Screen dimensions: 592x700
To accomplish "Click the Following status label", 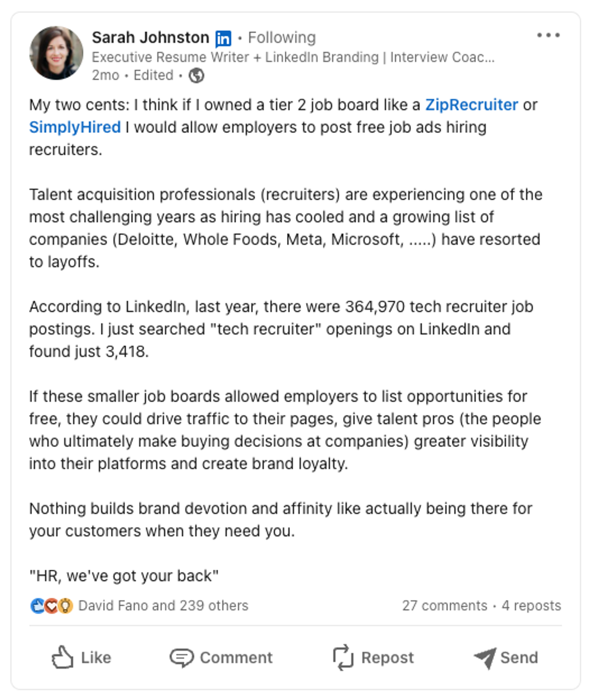I will [281, 37].
